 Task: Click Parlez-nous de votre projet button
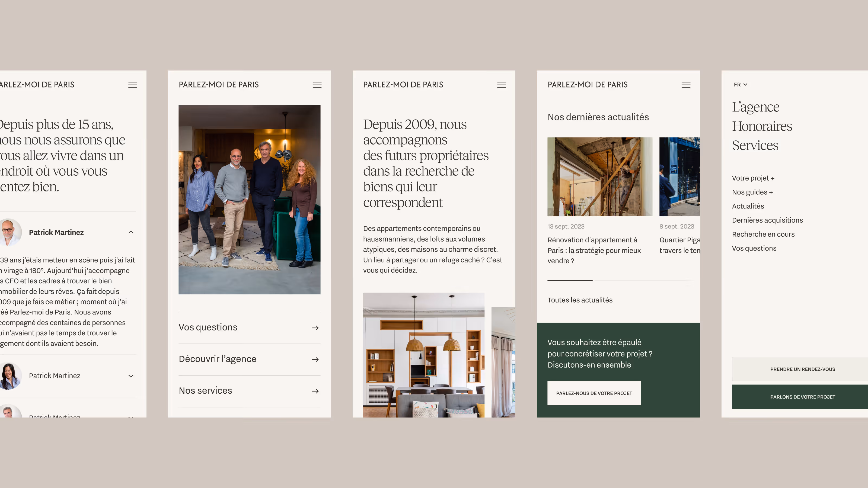click(x=594, y=393)
